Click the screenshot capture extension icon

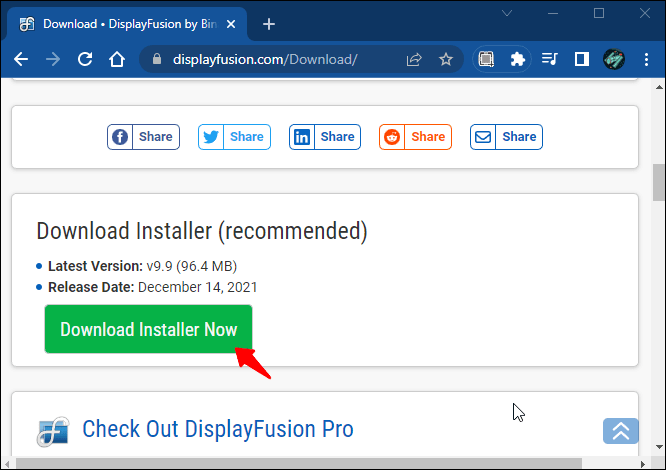pos(486,59)
